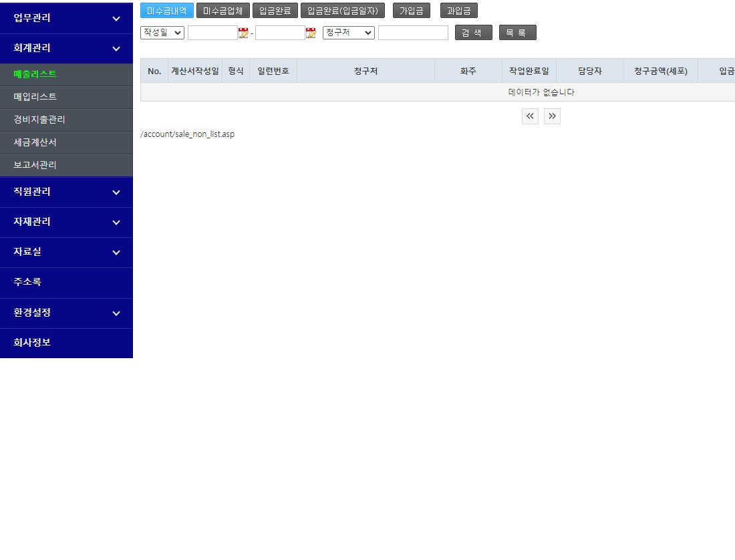This screenshot has height=560, width=735.
Task: Open the start date calendar picker icon
Action: click(x=243, y=33)
